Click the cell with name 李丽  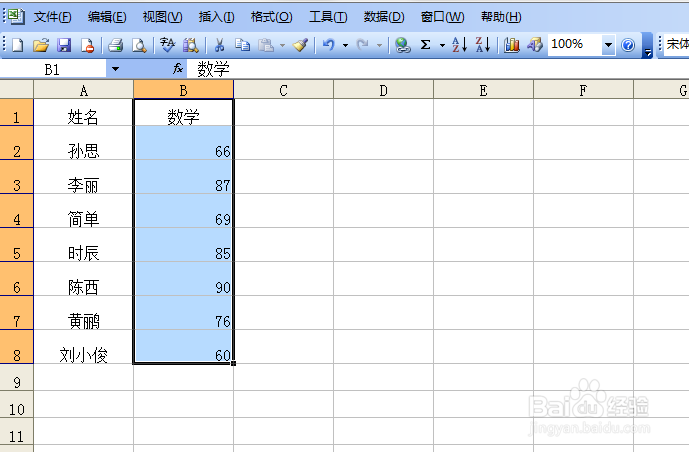(83, 177)
